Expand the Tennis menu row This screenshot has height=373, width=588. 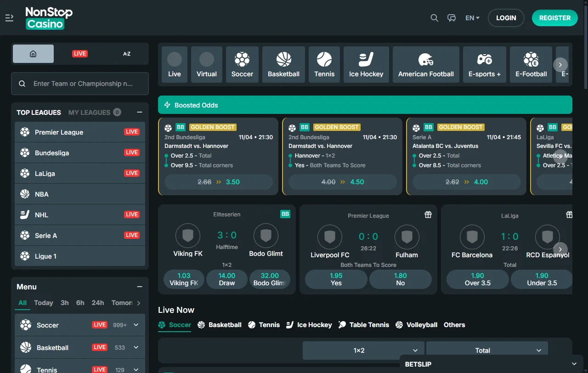80,366
